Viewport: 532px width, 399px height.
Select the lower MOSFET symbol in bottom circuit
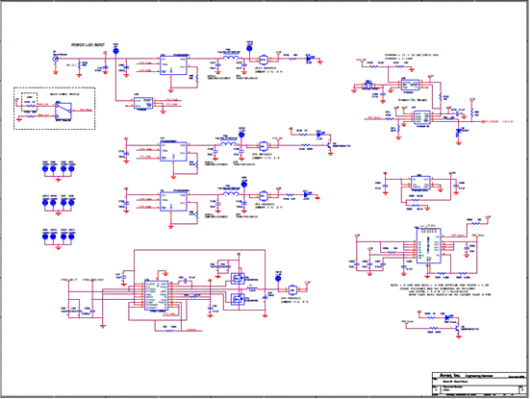click(238, 299)
